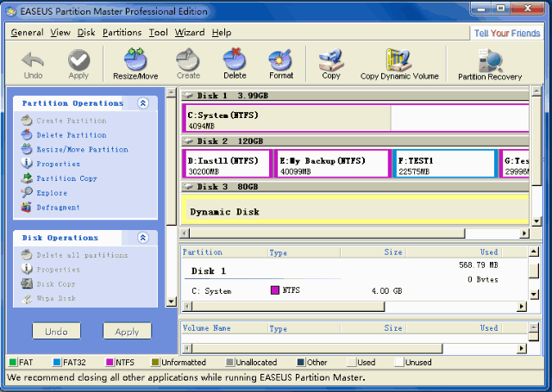The height and width of the screenshot is (392, 552).
Task: Click down arrow of disk map scrollbar
Action: (536, 221)
